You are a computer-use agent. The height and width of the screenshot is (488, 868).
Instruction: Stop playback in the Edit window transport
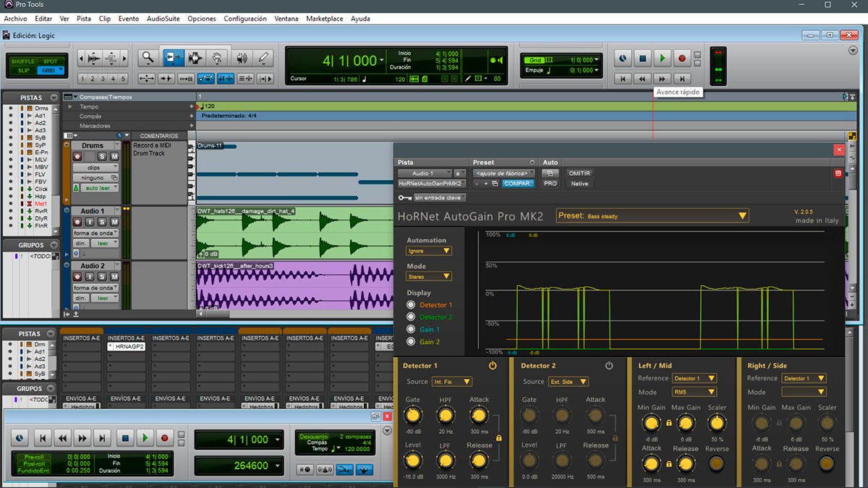pyautogui.click(x=642, y=58)
